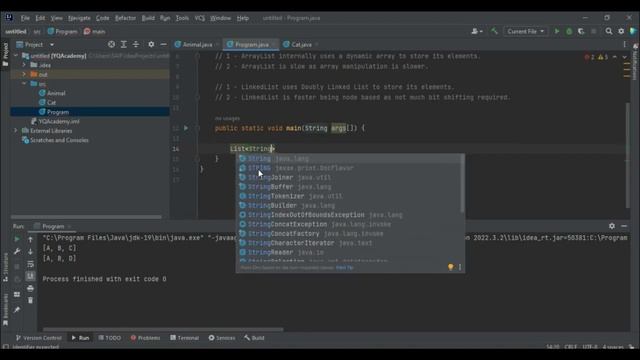Choose String java.lang completion suggestion
This screenshot has width=640, height=360.
(350, 158)
